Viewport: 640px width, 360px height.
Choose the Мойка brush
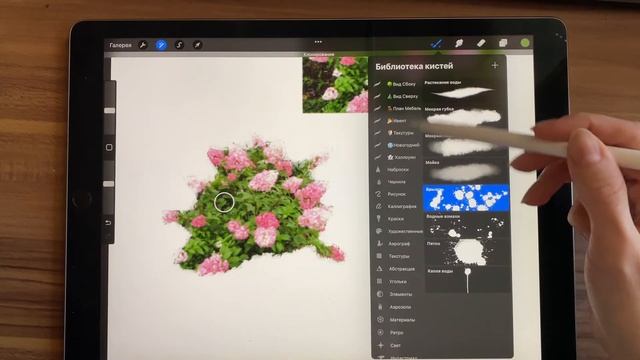[465, 171]
